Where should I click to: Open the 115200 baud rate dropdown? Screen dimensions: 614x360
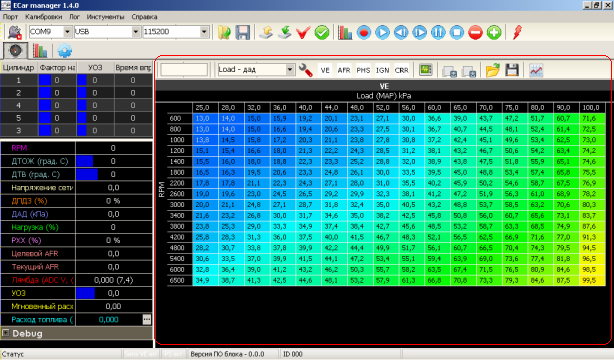(204, 32)
